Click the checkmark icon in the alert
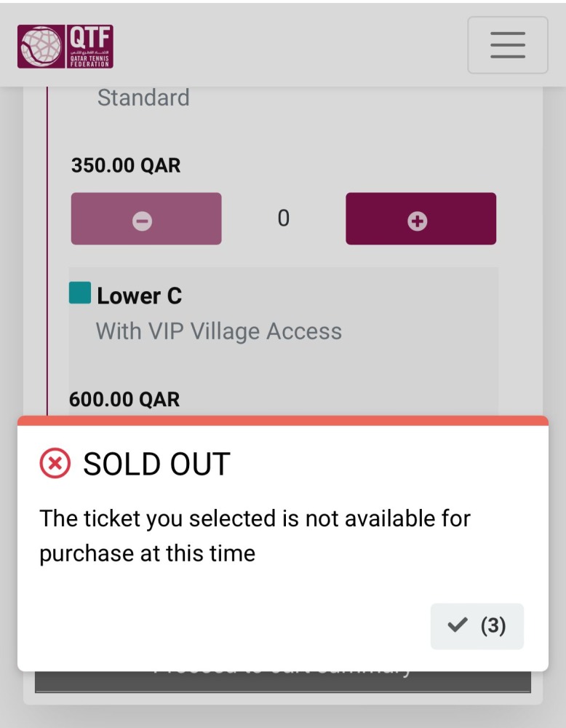This screenshot has width=566, height=728. click(x=457, y=625)
